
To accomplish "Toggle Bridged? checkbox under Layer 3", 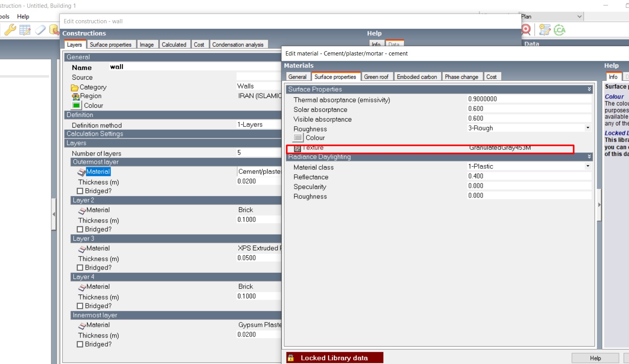I will coord(80,268).
